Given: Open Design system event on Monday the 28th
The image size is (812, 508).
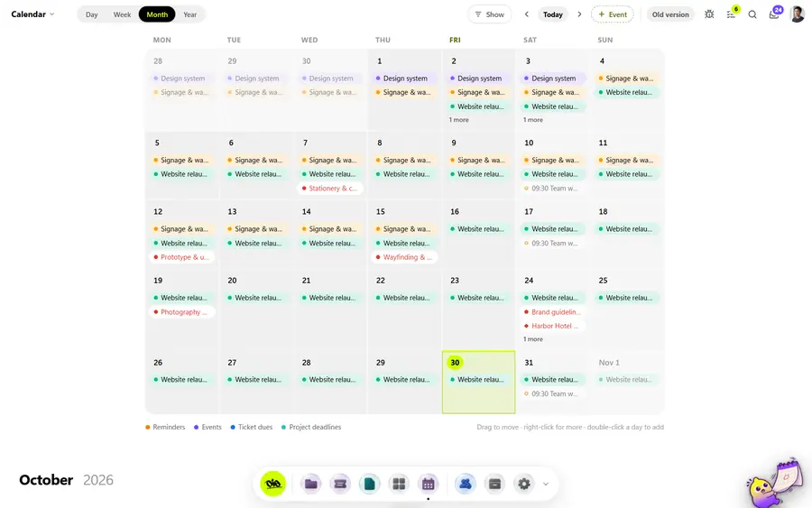Looking at the screenshot, I should pos(182,79).
